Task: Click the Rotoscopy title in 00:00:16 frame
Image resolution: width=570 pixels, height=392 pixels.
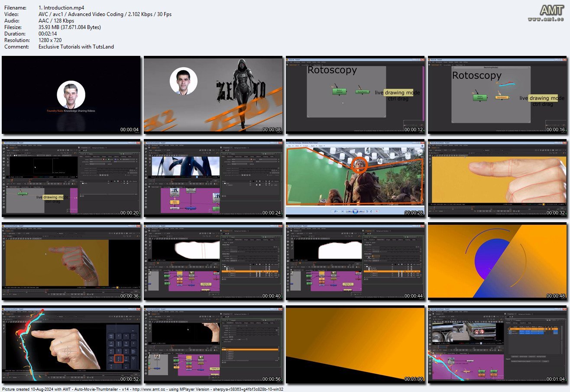Action: [x=476, y=75]
